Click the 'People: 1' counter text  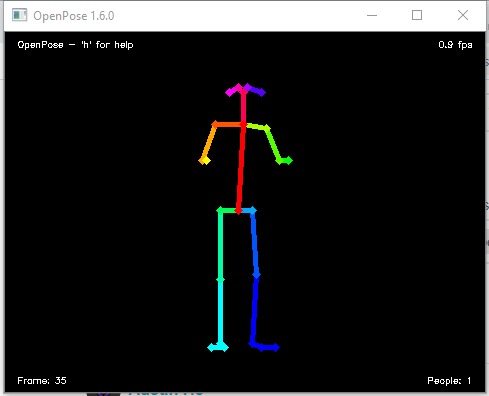pyautogui.click(x=449, y=380)
